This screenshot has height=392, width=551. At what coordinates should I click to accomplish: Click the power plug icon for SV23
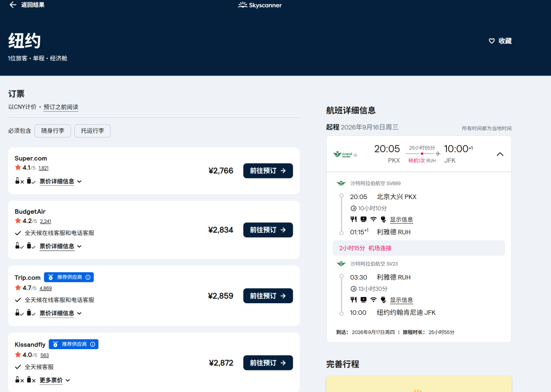(x=383, y=300)
